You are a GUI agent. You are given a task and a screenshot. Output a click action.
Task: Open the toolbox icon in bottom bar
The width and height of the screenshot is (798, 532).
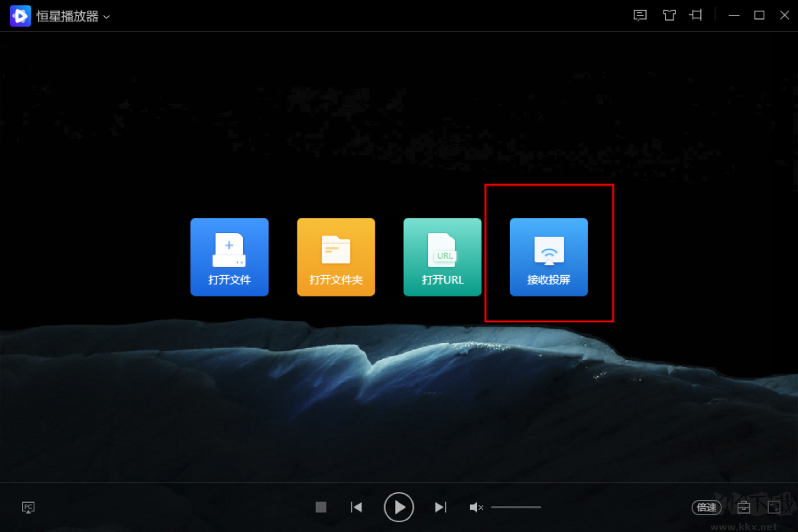(x=744, y=507)
